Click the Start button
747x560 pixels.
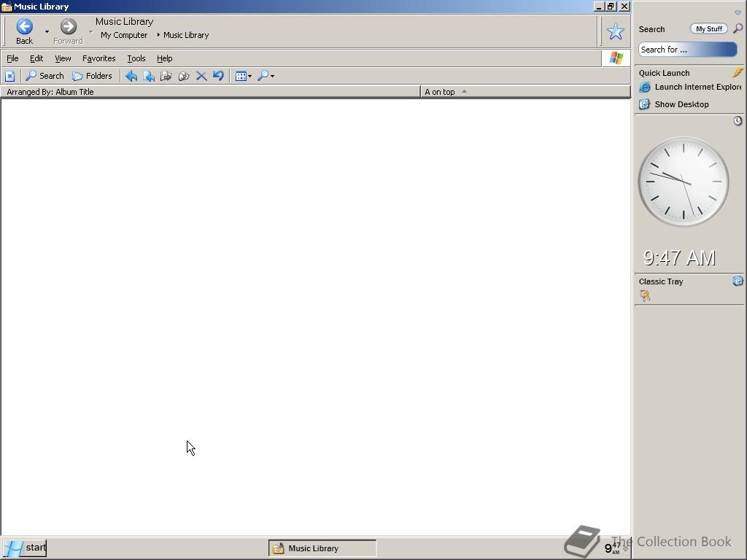[24, 548]
